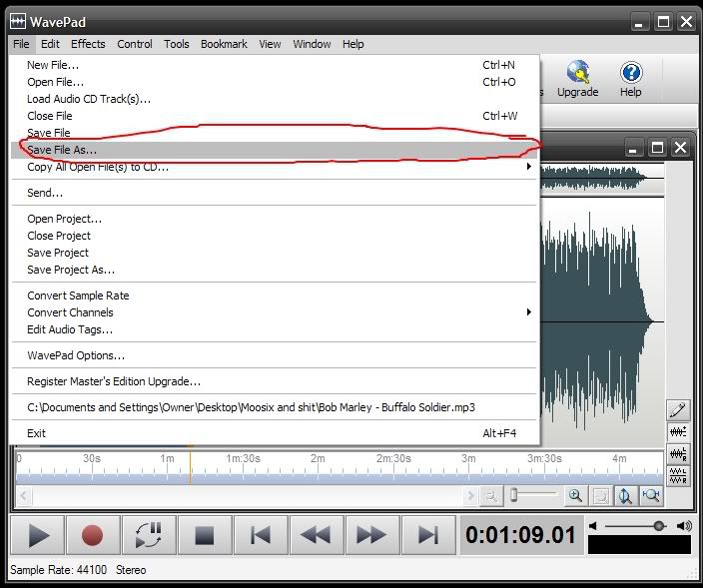Click the WavePad application icon in title bar
Viewport: 703px width, 588px height.
pos(18,21)
